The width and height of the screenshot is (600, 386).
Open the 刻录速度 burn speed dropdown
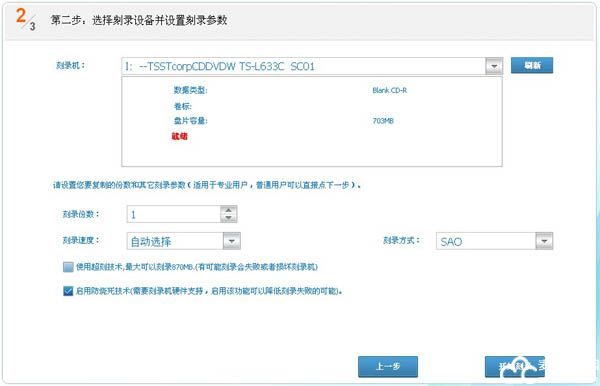point(232,241)
